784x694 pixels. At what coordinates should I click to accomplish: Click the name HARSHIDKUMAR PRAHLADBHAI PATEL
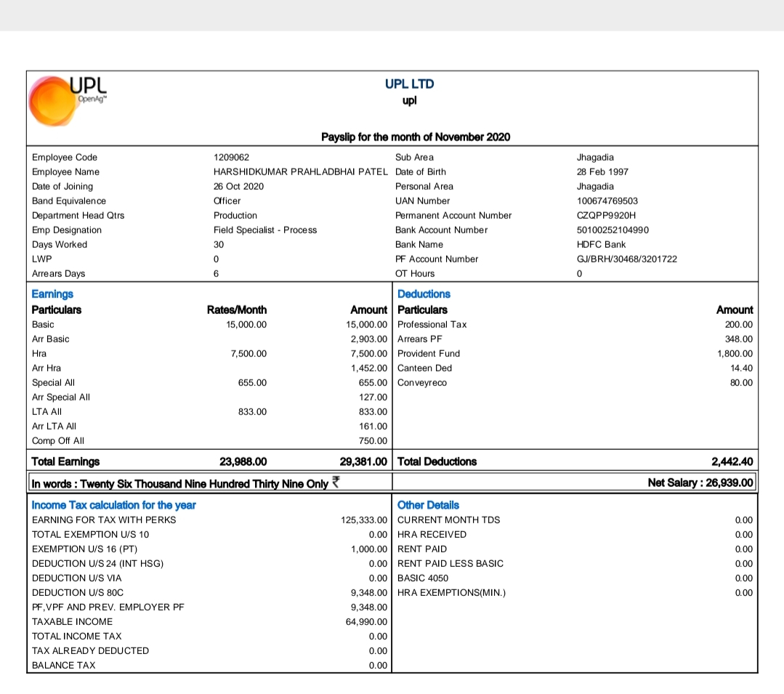(301, 172)
